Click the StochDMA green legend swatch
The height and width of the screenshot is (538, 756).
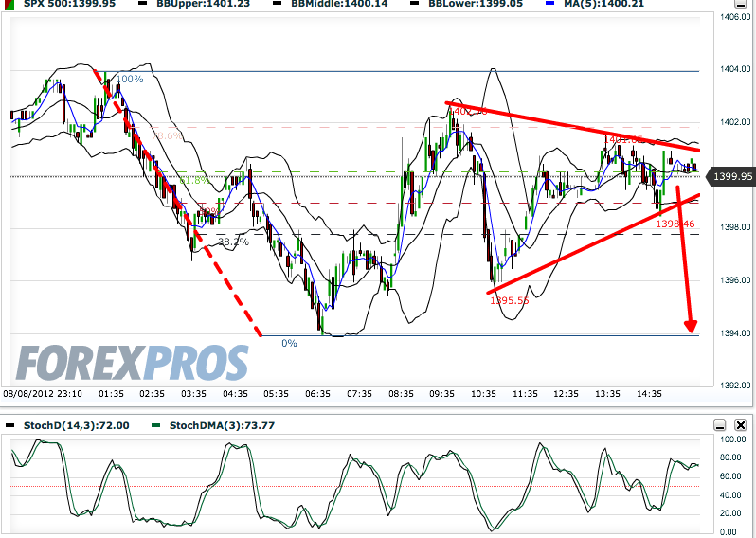coord(155,425)
